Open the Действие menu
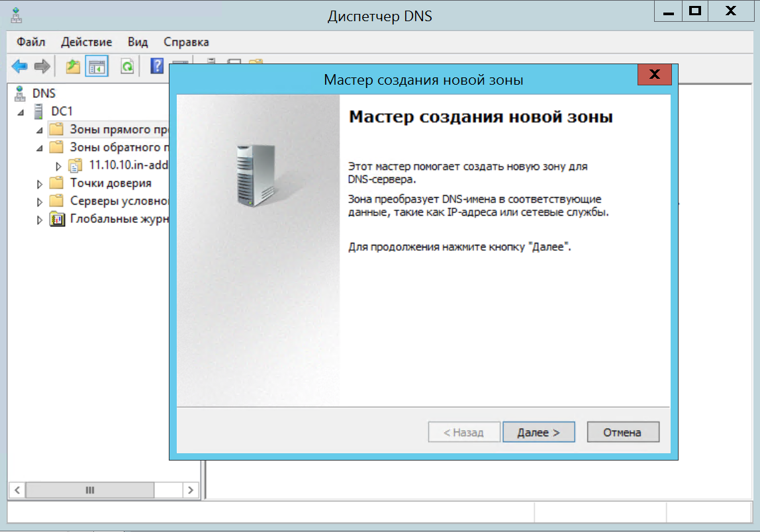Screen dimensions: 760x532 pos(86,42)
